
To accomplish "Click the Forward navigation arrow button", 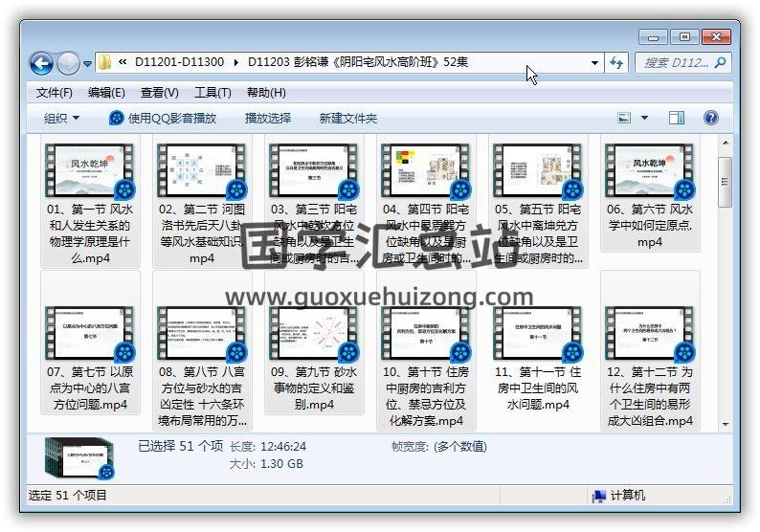I will click(x=68, y=64).
